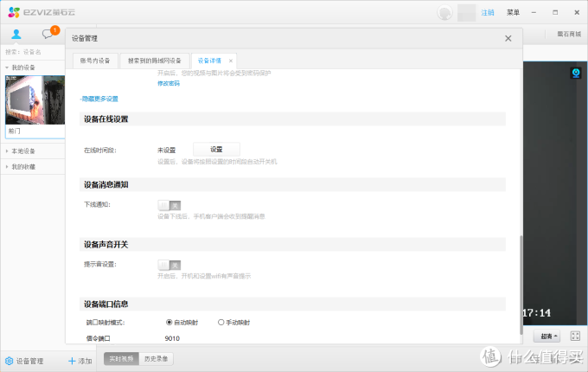Click the 设备在线设置 section header
This screenshot has height=372, width=588.
[x=292, y=119]
